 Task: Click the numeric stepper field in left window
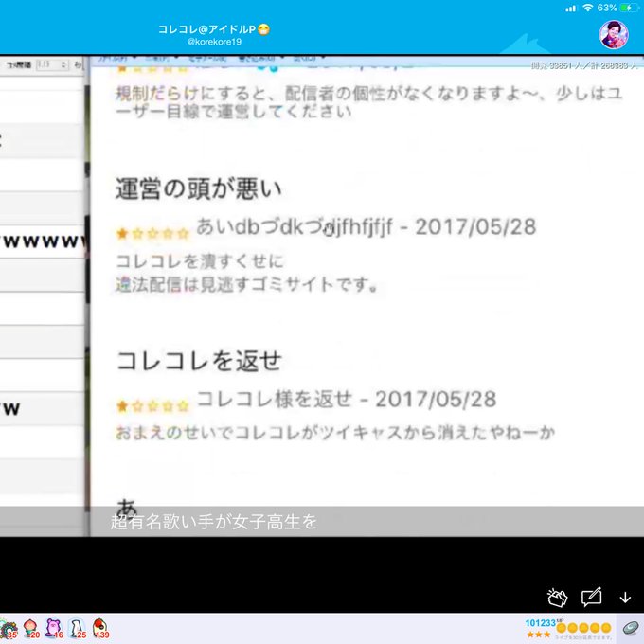(52, 64)
